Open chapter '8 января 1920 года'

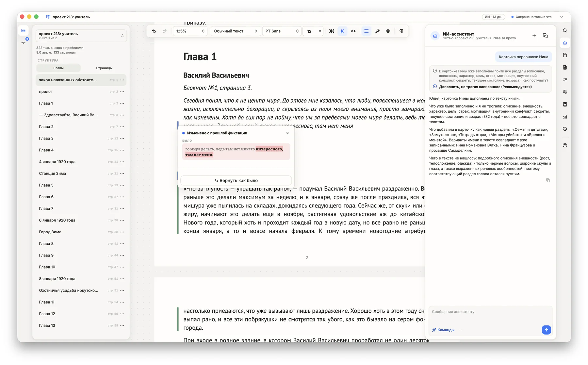(x=81, y=279)
